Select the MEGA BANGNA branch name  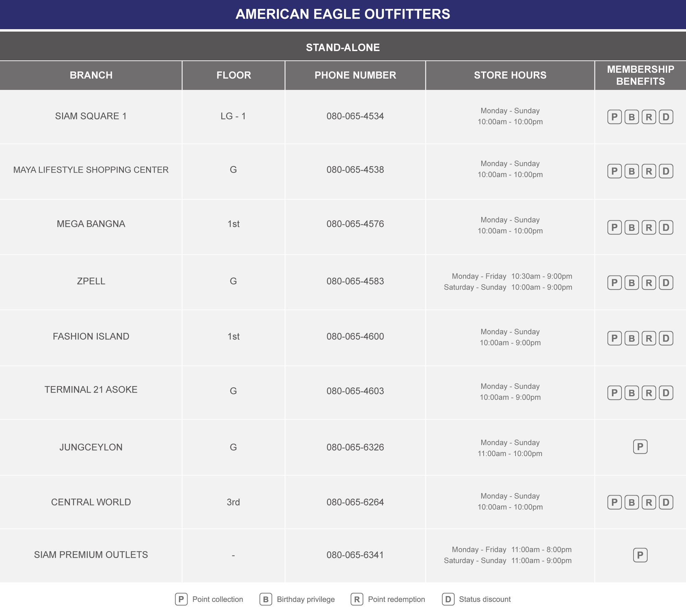pos(91,224)
